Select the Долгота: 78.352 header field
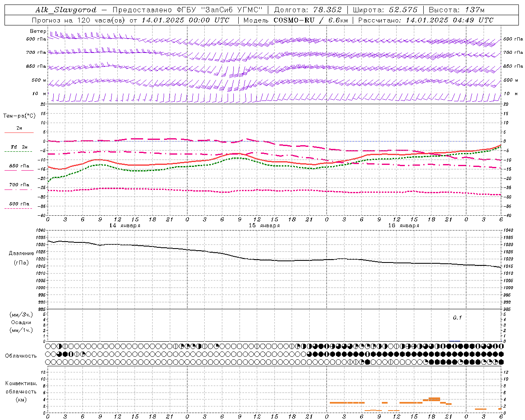This screenshot has width=525, height=420. tap(308, 10)
